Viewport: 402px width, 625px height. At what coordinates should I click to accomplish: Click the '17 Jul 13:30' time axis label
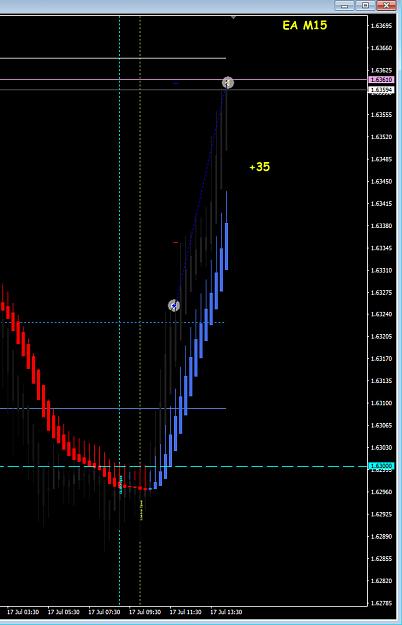[x=226, y=612]
